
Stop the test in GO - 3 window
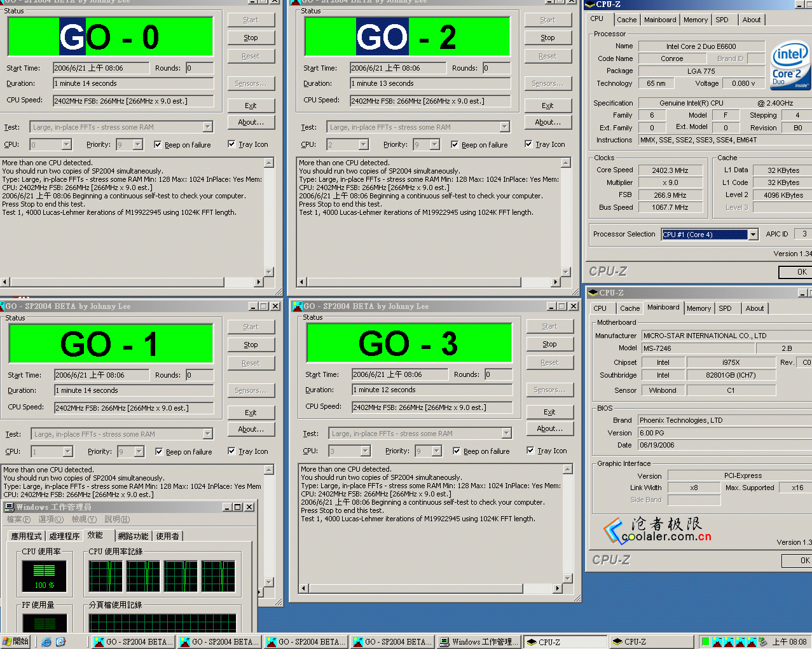[549, 345]
